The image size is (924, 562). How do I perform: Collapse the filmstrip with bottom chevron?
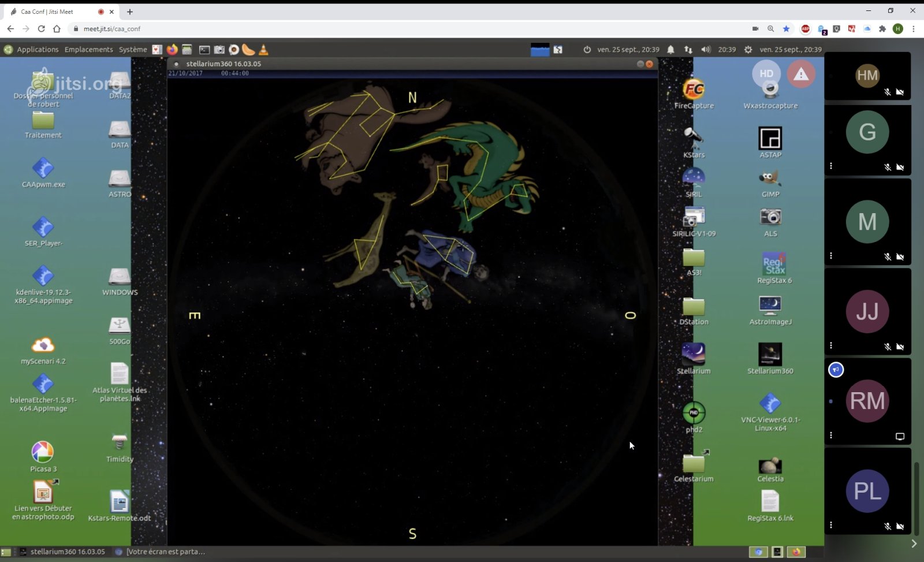pos(914,544)
